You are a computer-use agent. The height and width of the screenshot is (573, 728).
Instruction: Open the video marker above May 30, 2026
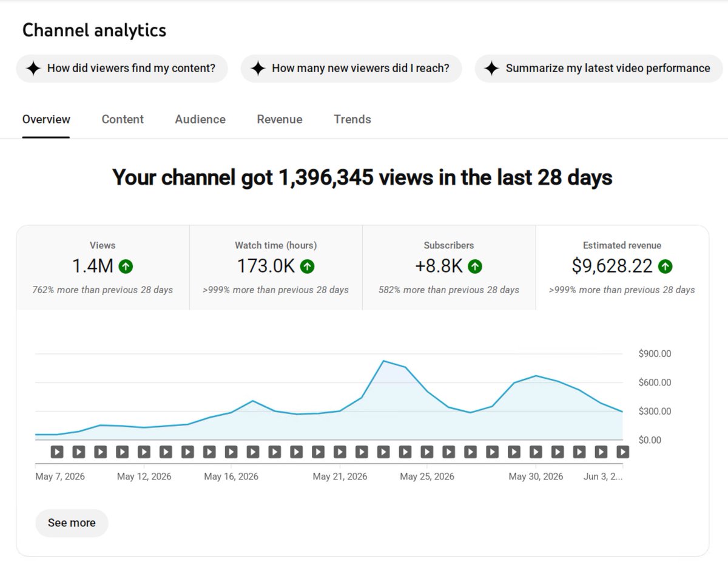[536, 452]
